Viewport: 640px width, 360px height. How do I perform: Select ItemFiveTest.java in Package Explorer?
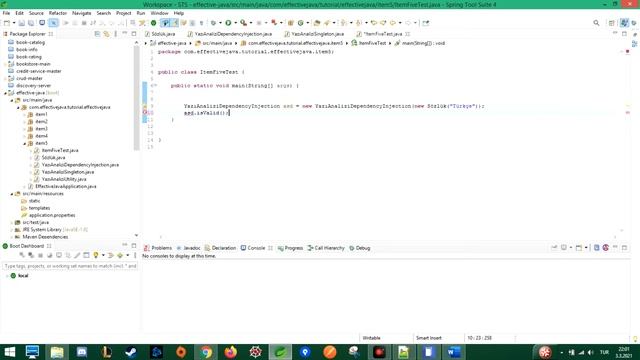[x=60, y=151]
